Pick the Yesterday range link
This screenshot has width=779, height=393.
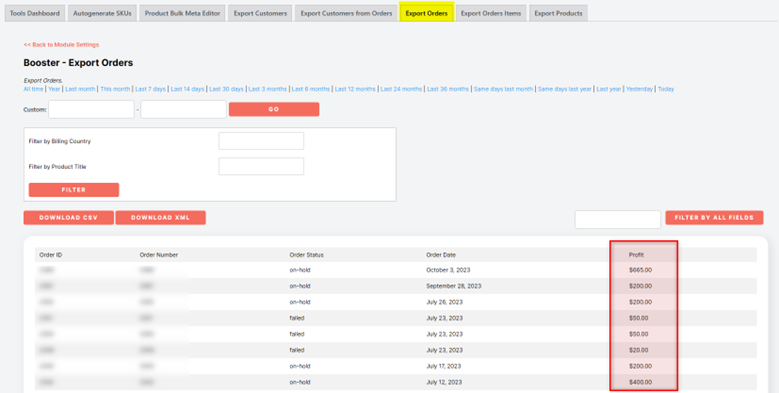[639, 89]
